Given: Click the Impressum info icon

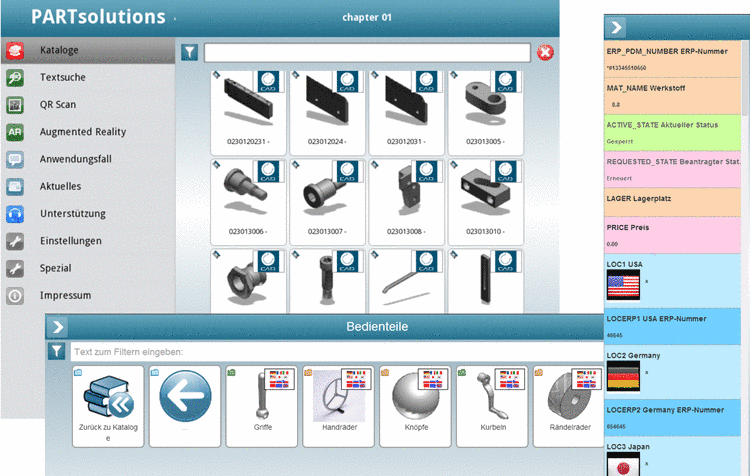Looking at the screenshot, I should [x=15, y=296].
